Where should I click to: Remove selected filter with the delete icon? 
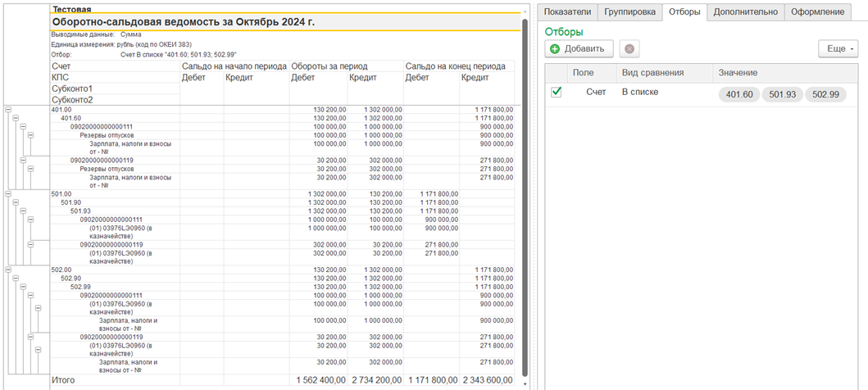[x=629, y=48]
